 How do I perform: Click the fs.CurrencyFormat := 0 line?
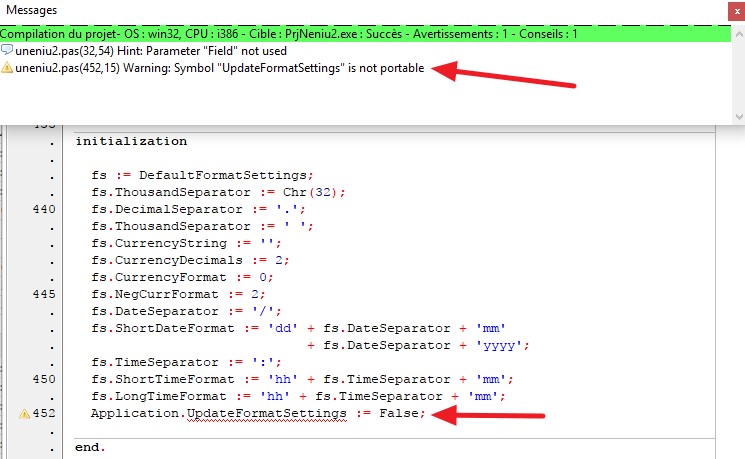(x=182, y=277)
